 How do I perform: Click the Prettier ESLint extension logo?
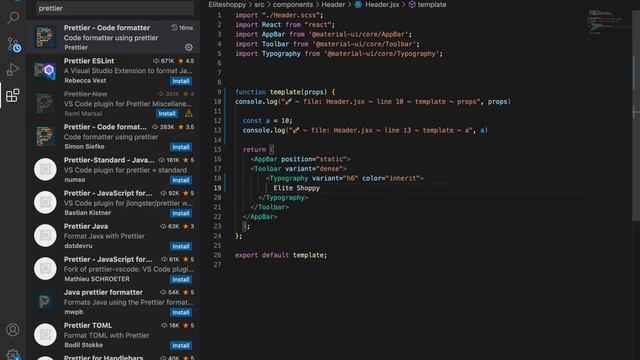pos(45,70)
